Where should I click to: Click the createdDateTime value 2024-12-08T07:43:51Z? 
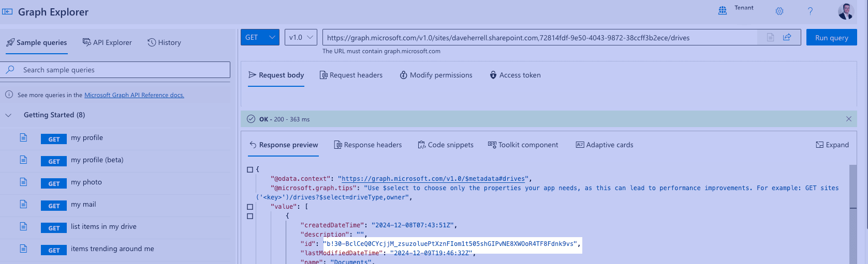tap(414, 225)
